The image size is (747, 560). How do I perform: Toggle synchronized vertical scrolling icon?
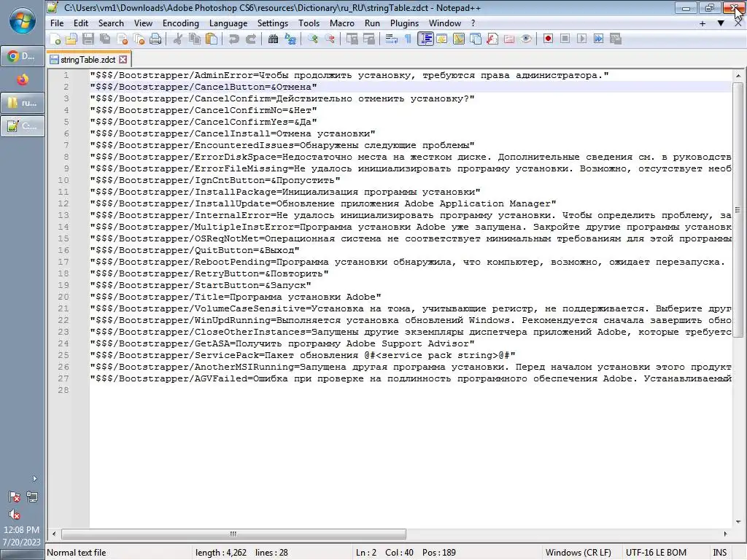click(352, 39)
